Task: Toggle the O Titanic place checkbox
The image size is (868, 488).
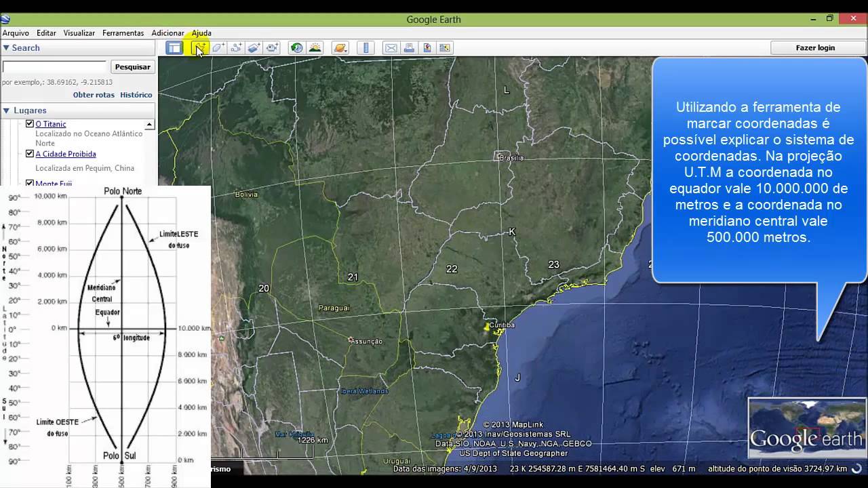Action: pos(30,124)
